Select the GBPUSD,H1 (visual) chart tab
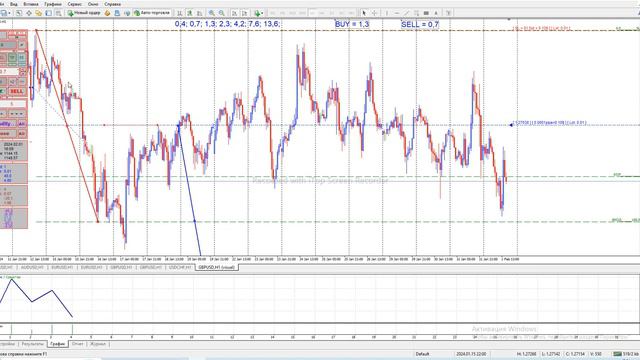640x360 pixels. tap(216, 267)
